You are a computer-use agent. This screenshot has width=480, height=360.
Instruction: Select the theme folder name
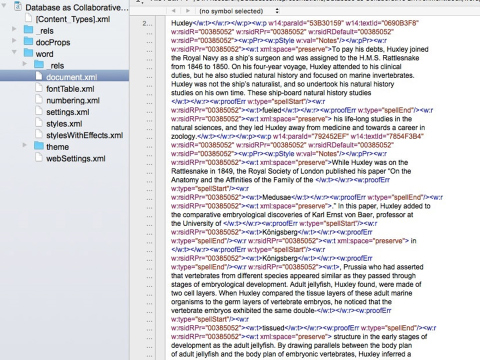click(x=57, y=147)
